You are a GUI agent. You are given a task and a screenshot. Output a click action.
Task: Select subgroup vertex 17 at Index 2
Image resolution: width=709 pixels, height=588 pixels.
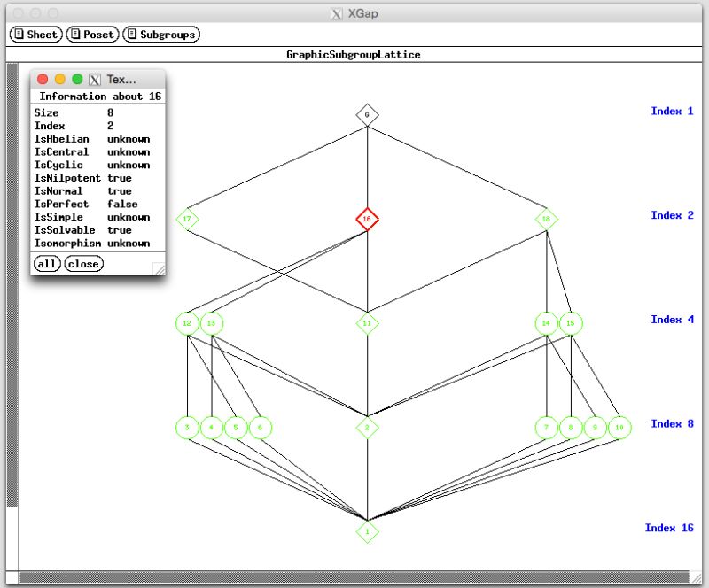(x=186, y=220)
